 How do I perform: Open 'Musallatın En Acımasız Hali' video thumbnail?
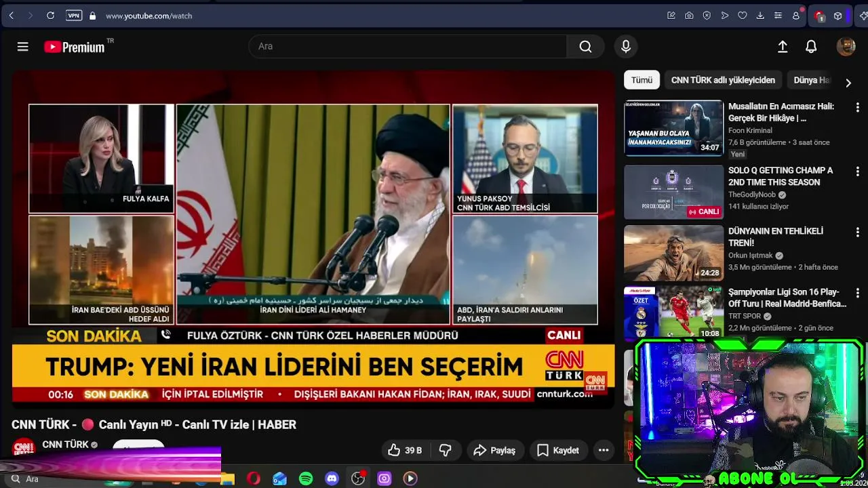tap(673, 128)
